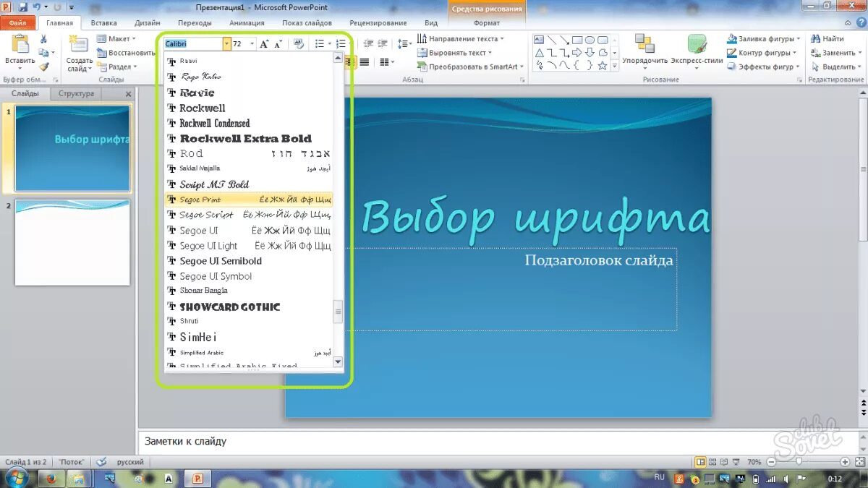Viewport: 868px width, 488px height.
Task: Click the Format Painter brush icon
Action: [43, 67]
